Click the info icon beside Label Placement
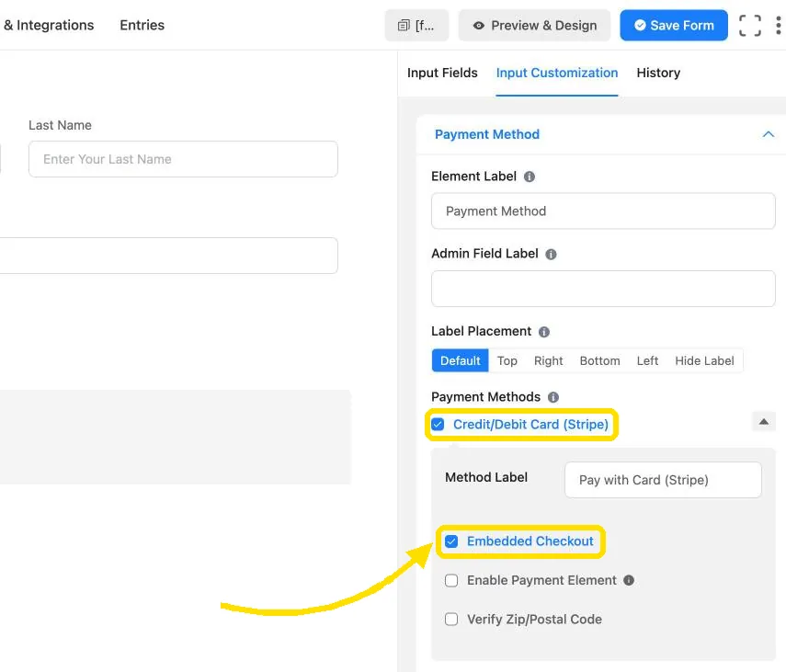Image resolution: width=786 pixels, height=672 pixels. click(544, 332)
